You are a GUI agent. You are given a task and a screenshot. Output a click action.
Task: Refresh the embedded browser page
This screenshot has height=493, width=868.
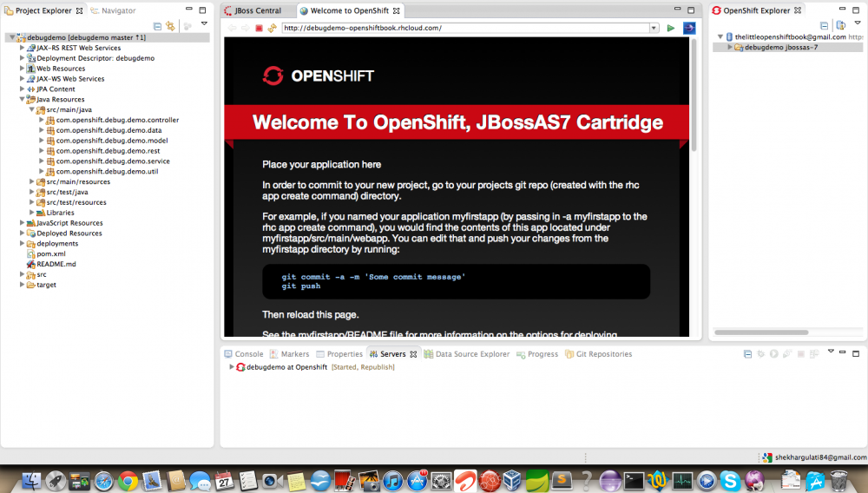[x=272, y=28]
